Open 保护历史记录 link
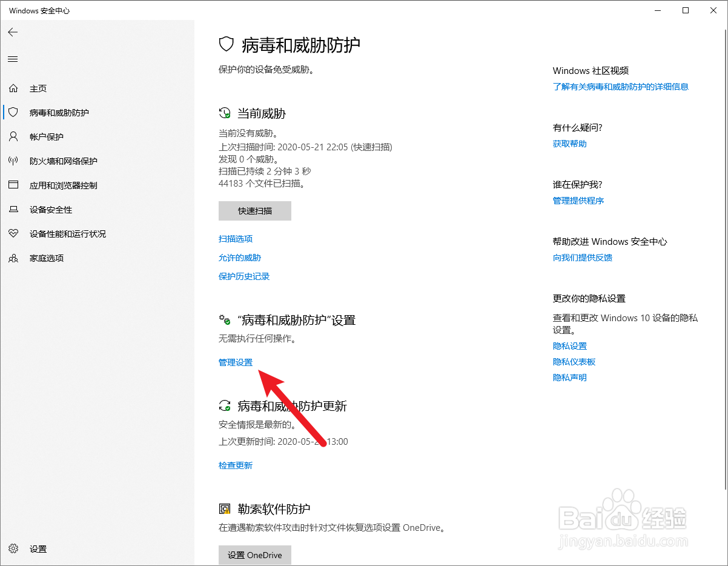728x566 pixels. click(244, 276)
